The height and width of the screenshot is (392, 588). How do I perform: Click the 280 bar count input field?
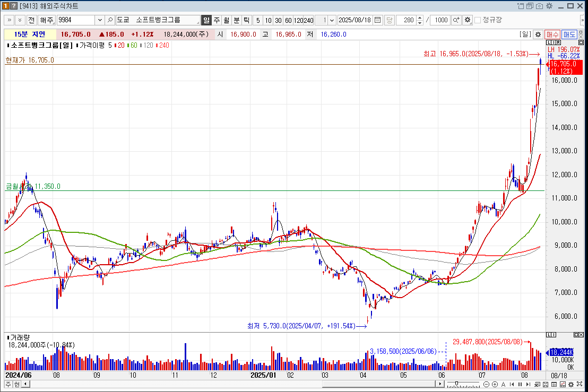407,20
